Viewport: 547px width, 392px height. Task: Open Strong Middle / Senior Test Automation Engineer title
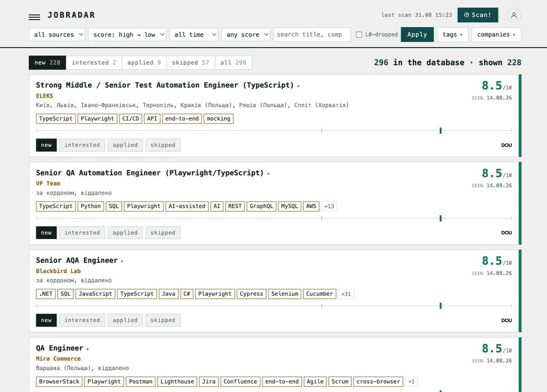[165, 85]
